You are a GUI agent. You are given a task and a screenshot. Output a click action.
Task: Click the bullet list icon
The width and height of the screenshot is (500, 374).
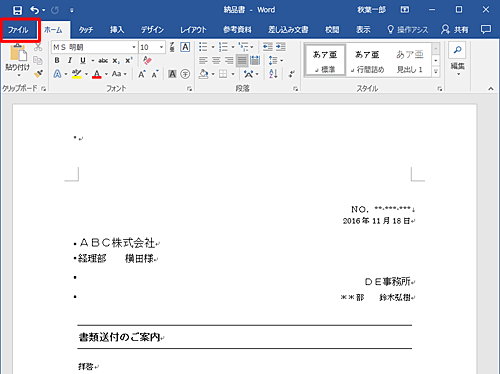[x=203, y=47]
